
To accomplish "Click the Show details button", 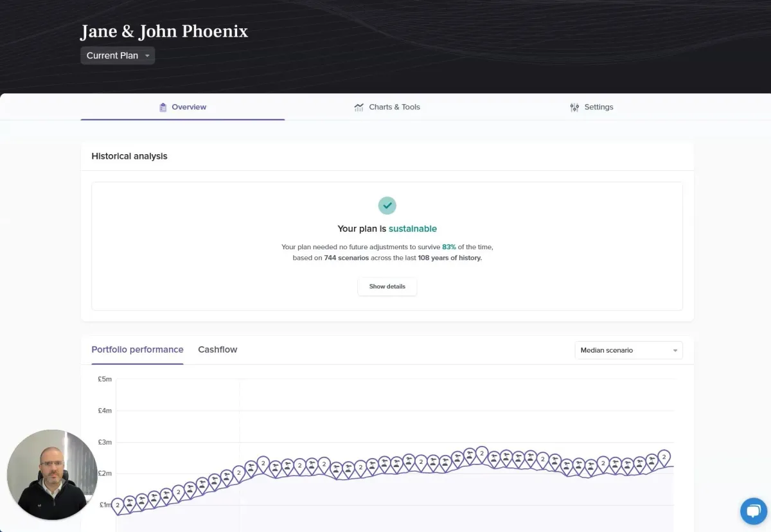I will click(387, 287).
